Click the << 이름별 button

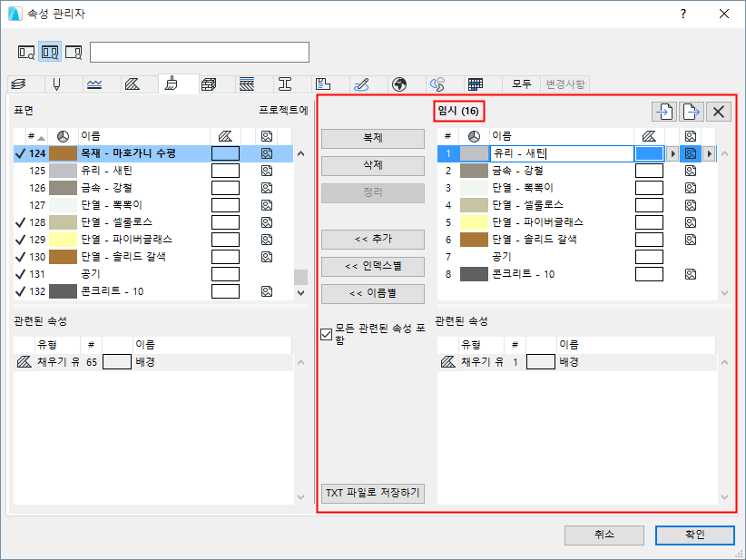[373, 293]
